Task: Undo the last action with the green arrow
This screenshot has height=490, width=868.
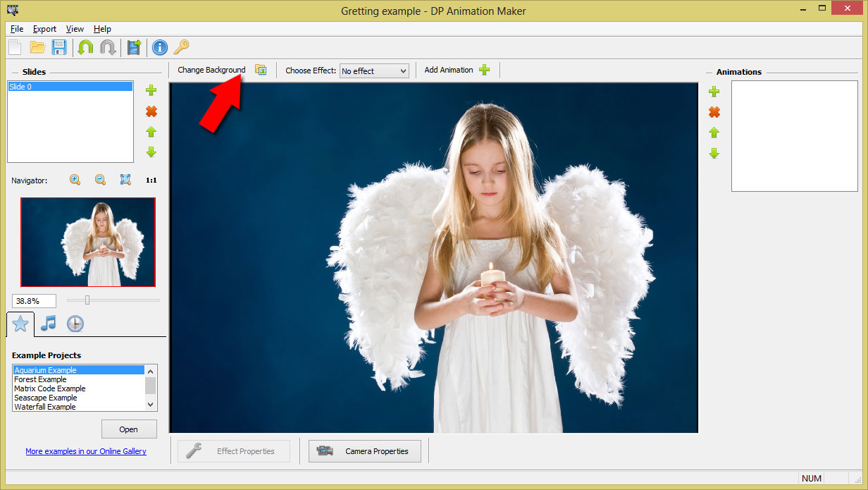Action: click(x=85, y=47)
